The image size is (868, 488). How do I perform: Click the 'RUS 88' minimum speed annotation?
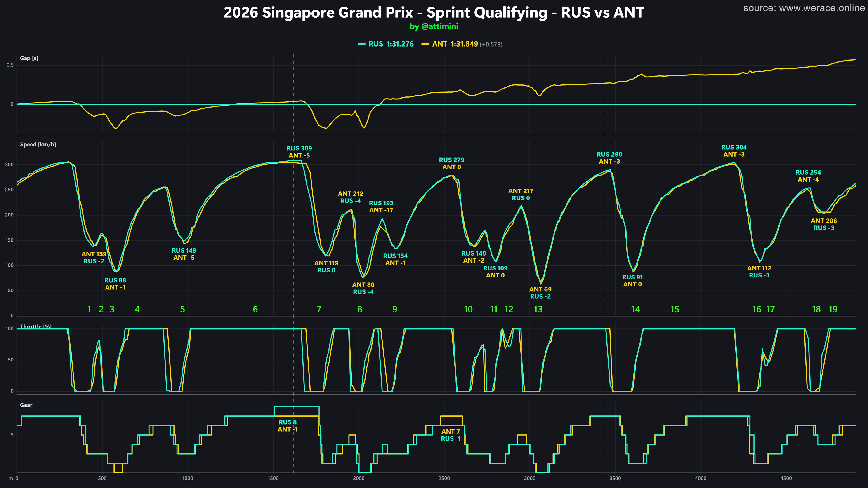pos(115,280)
